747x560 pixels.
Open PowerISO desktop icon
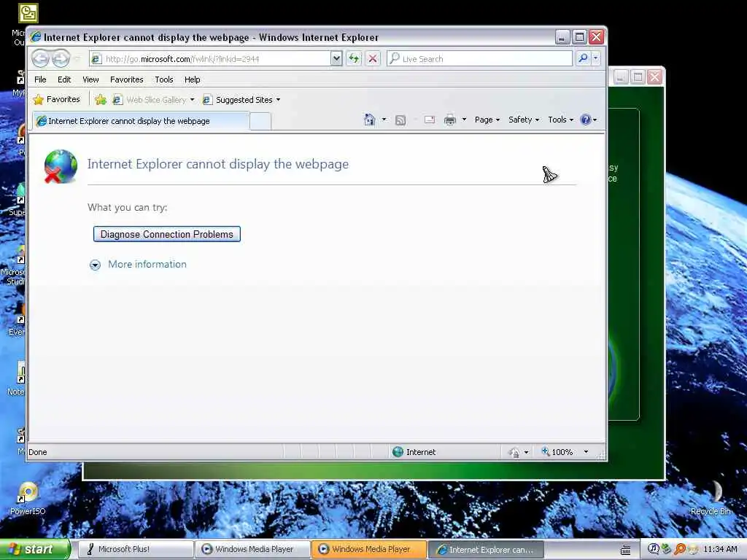(x=28, y=499)
